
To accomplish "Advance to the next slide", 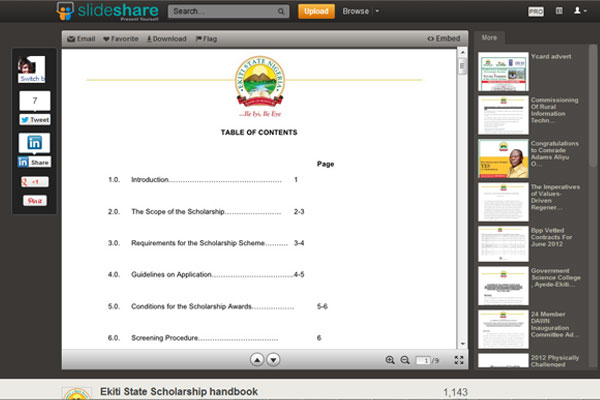I will tap(273, 360).
